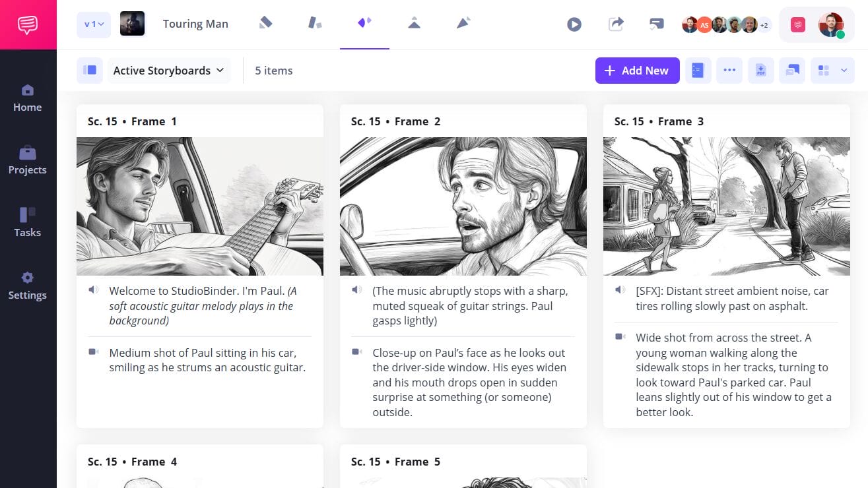Select the active purple diamonds tab
The height and width of the screenshot is (488, 868).
(x=364, y=23)
